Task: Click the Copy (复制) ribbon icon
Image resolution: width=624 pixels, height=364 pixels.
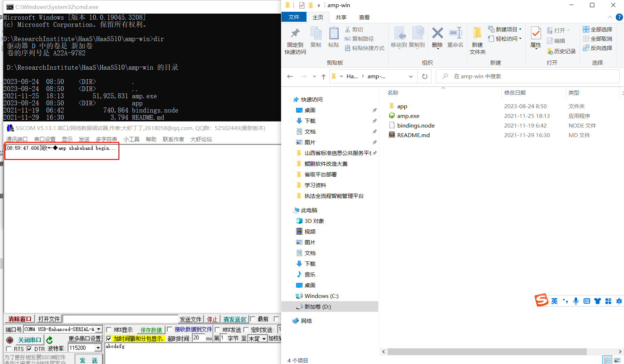Action: pos(316,33)
